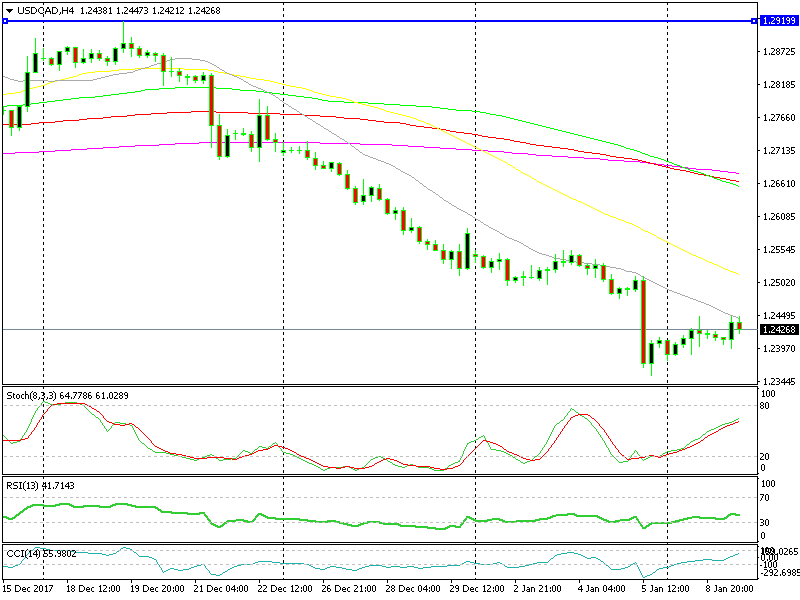Click the 28 Dec 04:00 time label
The height and width of the screenshot is (600, 800).
coord(413,588)
